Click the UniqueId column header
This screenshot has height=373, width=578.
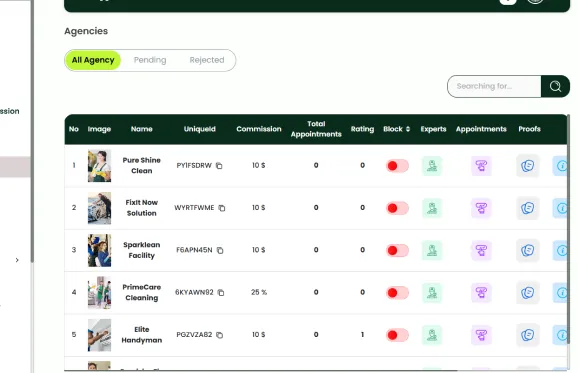[200, 129]
